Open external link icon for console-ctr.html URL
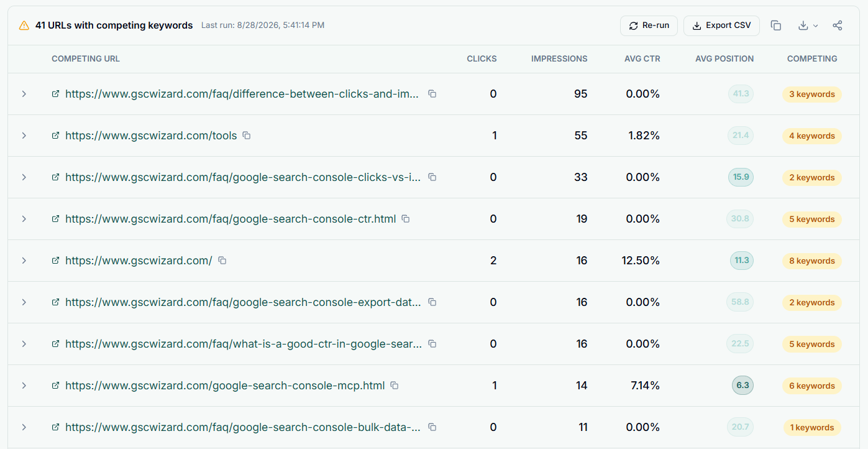 click(x=55, y=219)
